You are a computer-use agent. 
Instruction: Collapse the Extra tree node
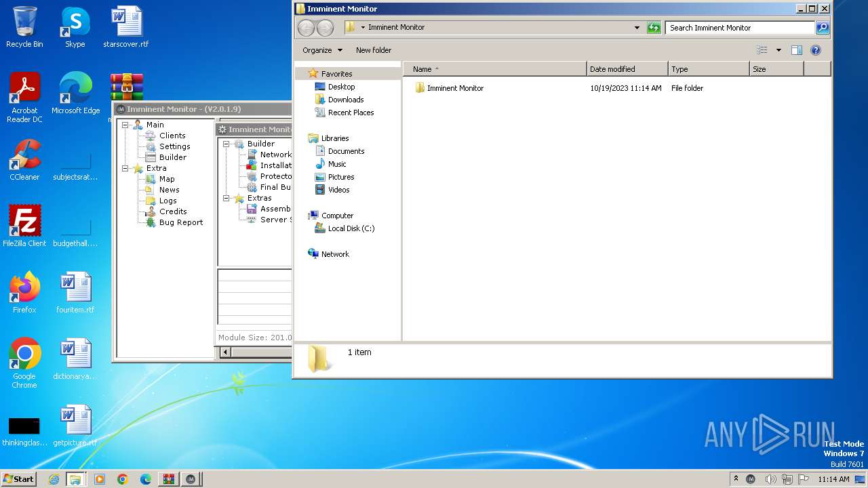point(125,168)
